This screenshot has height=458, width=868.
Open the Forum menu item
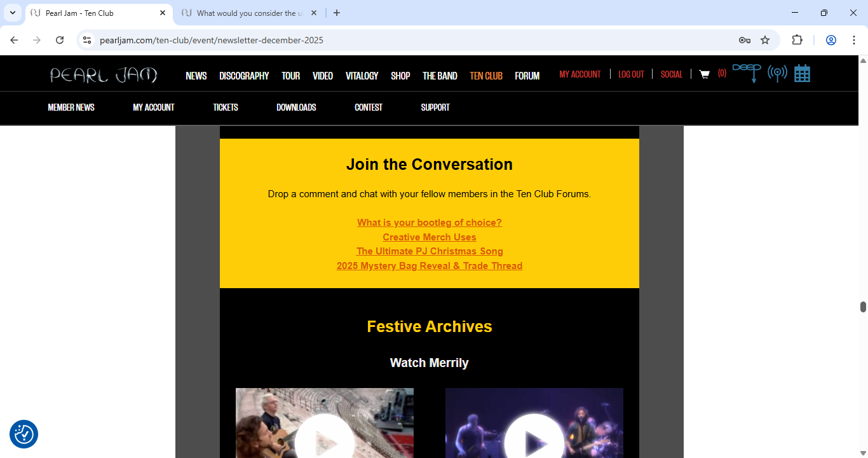[527, 76]
